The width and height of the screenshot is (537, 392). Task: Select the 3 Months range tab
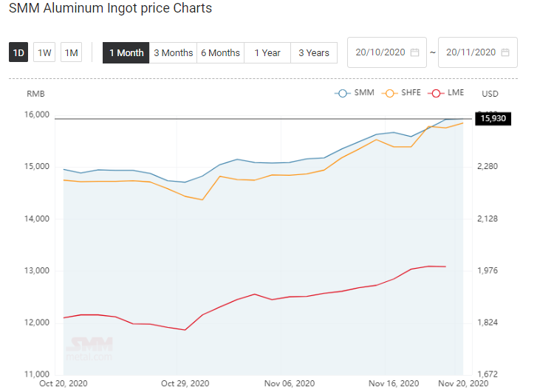tap(174, 52)
